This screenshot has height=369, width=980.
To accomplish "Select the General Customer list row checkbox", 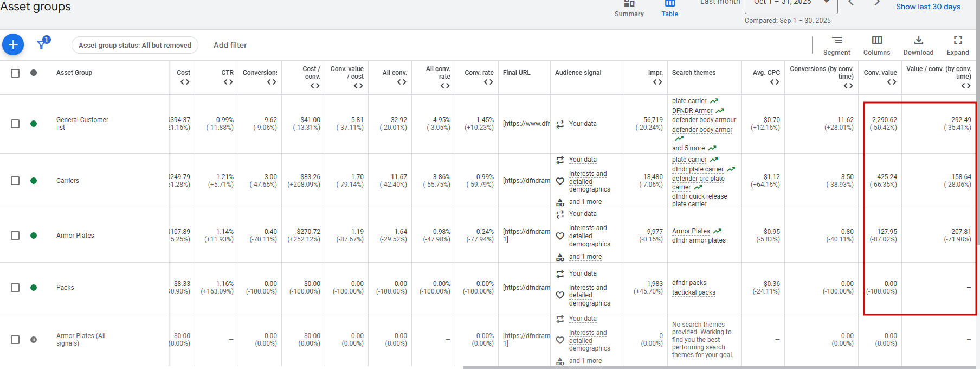I will 15,124.
